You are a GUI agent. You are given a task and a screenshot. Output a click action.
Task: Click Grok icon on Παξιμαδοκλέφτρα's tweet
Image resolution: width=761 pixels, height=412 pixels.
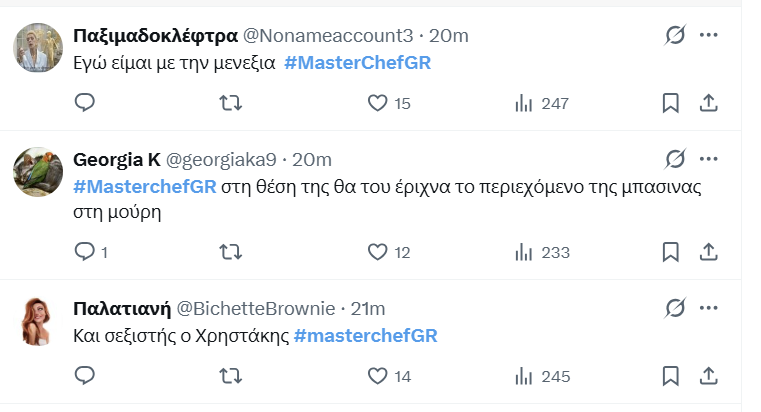[676, 35]
